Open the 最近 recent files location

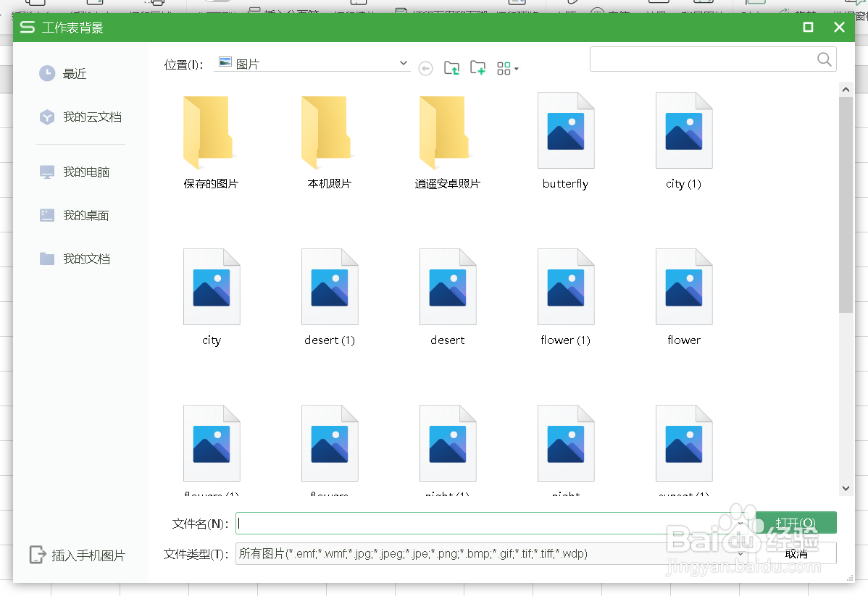click(x=63, y=74)
